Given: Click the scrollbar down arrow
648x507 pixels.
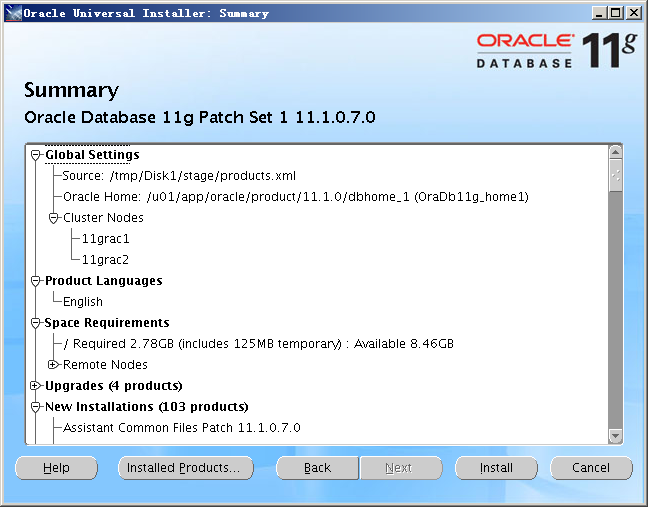Looking at the screenshot, I should [616, 436].
